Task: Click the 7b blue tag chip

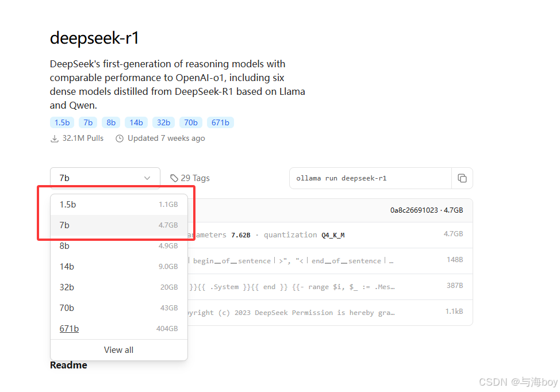Action: click(88, 122)
